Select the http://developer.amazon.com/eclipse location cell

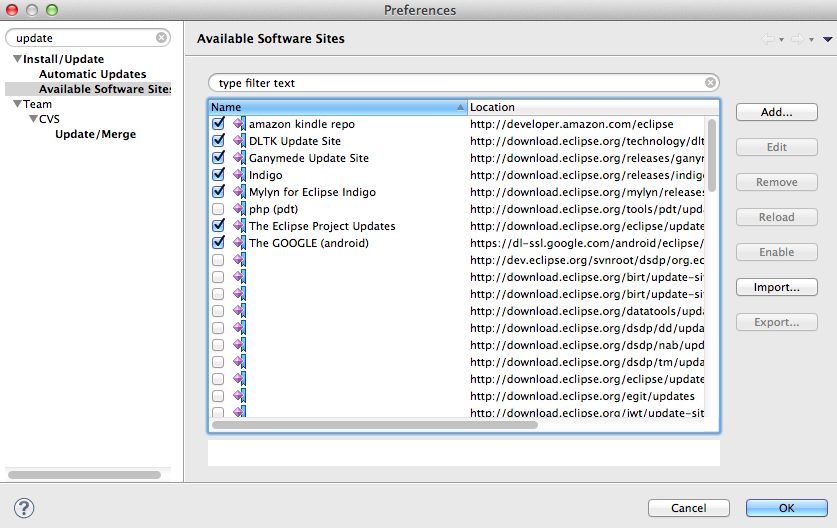572,124
